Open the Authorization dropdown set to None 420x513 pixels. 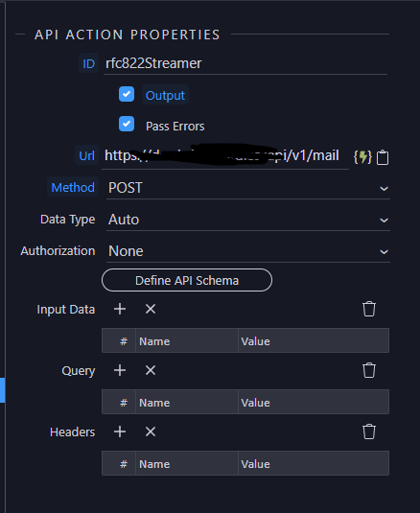tap(248, 251)
